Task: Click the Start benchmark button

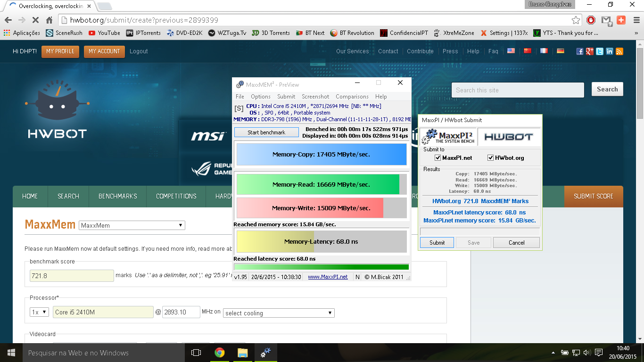Action: pos(266,132)
